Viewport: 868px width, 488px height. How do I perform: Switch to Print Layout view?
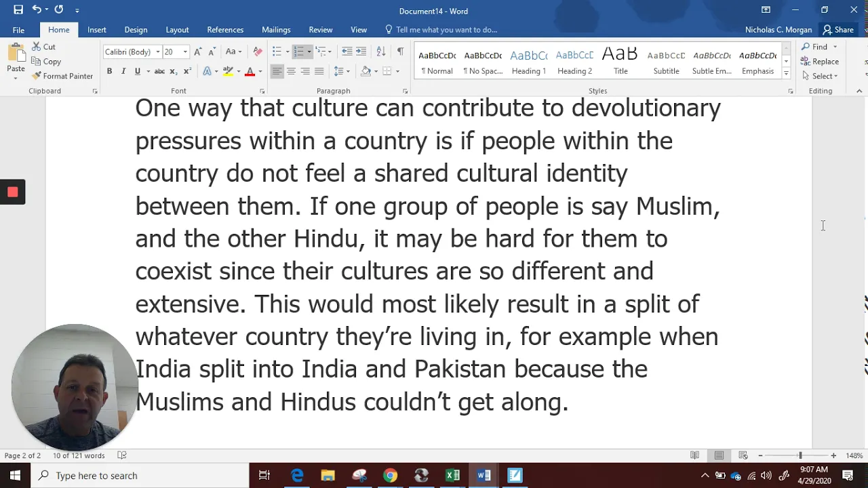pyautogui.click(x=719, y=455)
